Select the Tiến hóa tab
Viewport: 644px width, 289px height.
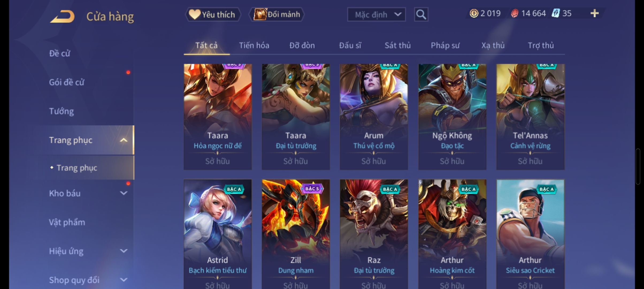pos(254,45)
